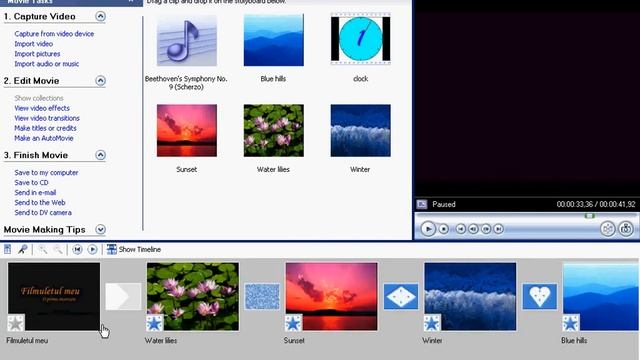Step to next frame in preview
640x360 pixels.
click(486, 229)
